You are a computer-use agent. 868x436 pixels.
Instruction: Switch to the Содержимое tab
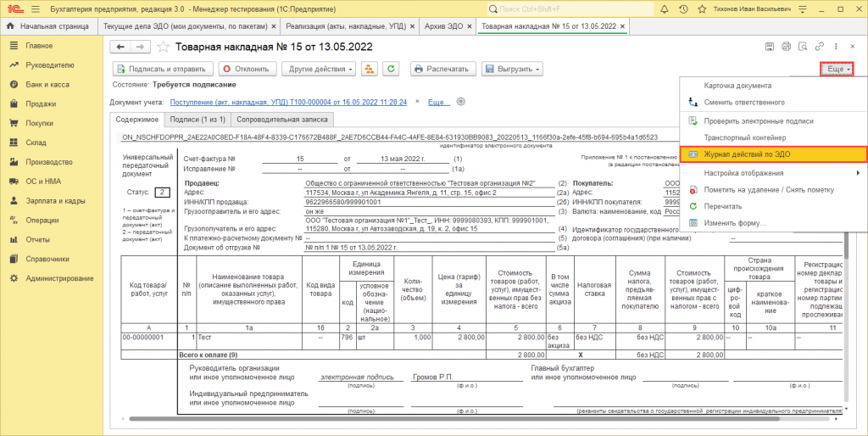[x=136, y=119]
